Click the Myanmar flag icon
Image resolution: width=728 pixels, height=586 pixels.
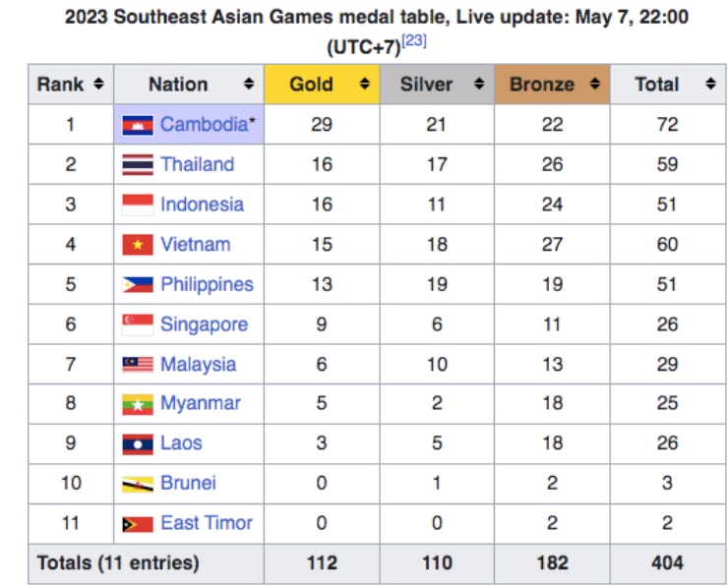pos(138,404)
